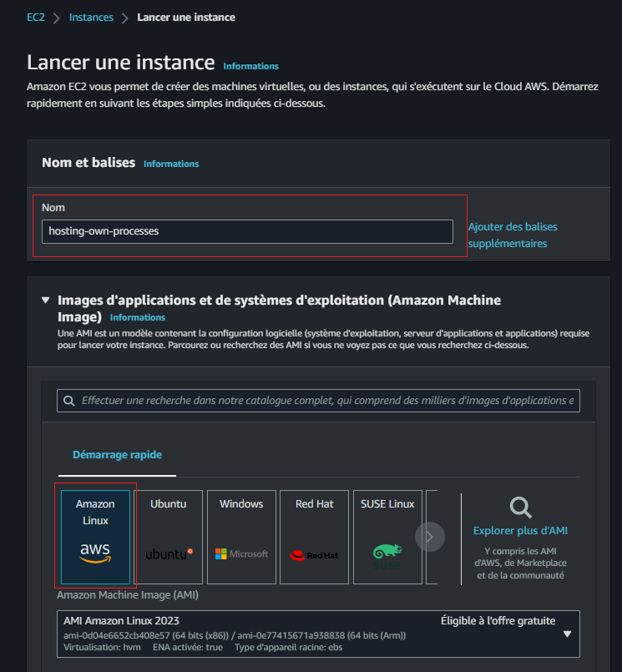The image size is (622, 672).
Task: Click the Lancer une instance breadcrumb text
Action: [x=186, y=18]
